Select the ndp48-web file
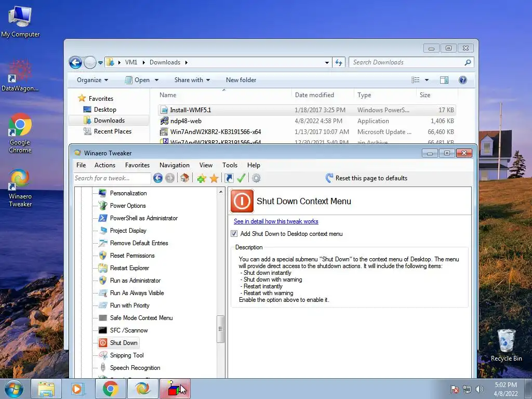The width and height of the screenshot is (532, 399). (307, 121)
